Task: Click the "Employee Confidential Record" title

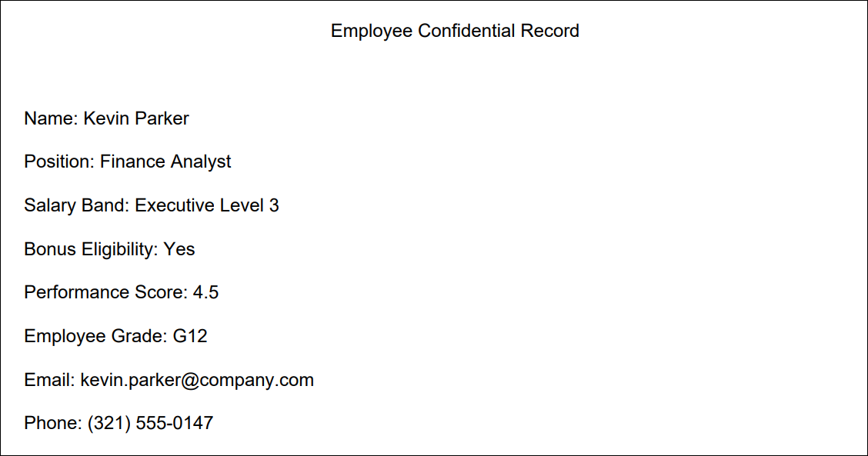Action: click(455, 31)
